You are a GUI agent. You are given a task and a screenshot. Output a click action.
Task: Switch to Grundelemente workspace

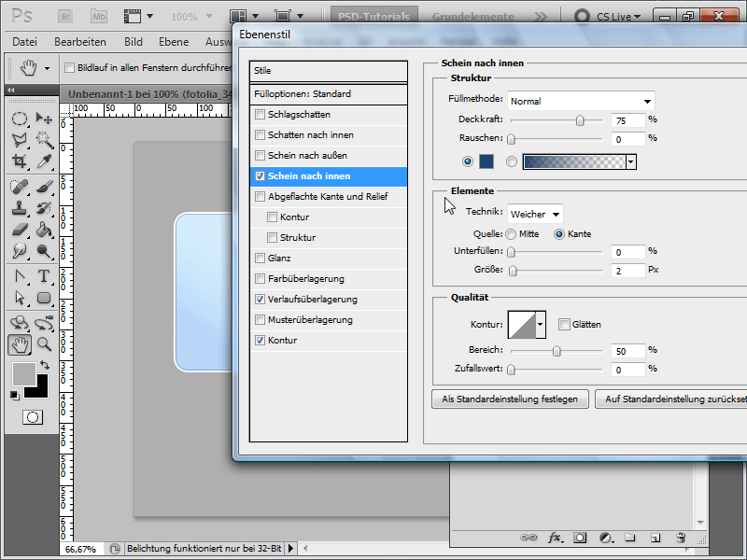coord(473,17)
